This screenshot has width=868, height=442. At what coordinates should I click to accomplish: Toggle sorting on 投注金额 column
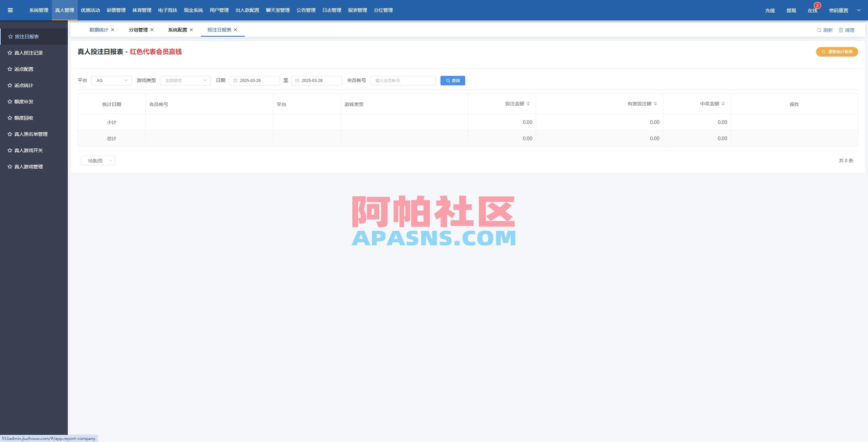click(x=528, y=104)
